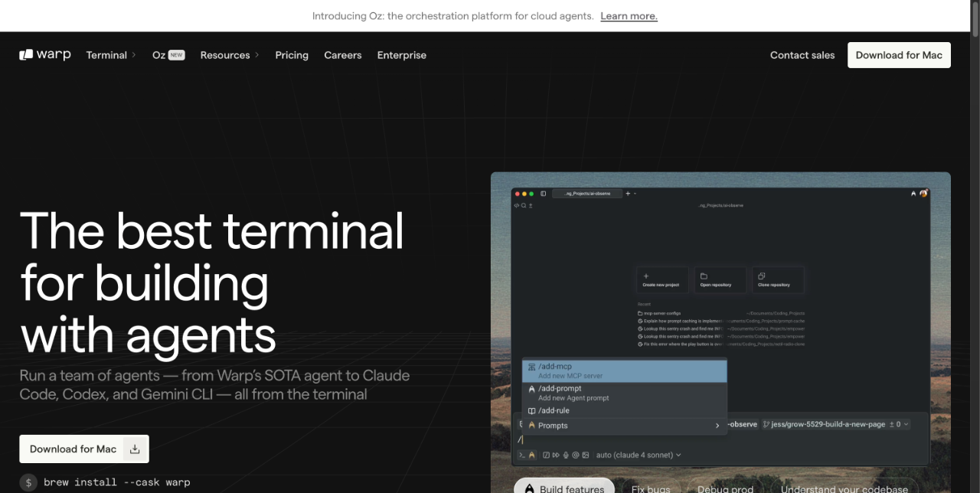
Task: Switch to terminal mode with the >_ toggle
Action: pos(521,455)
